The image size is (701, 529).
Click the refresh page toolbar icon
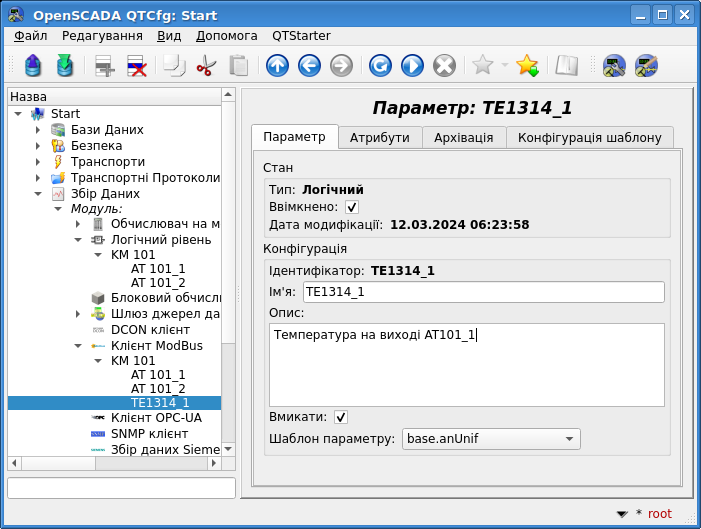(380, 66)
